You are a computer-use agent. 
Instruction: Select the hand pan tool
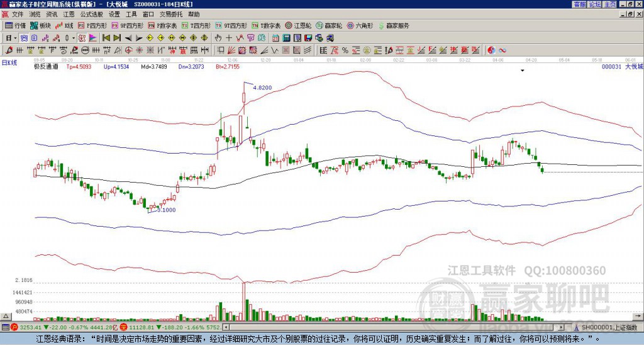tap(218, 38)
